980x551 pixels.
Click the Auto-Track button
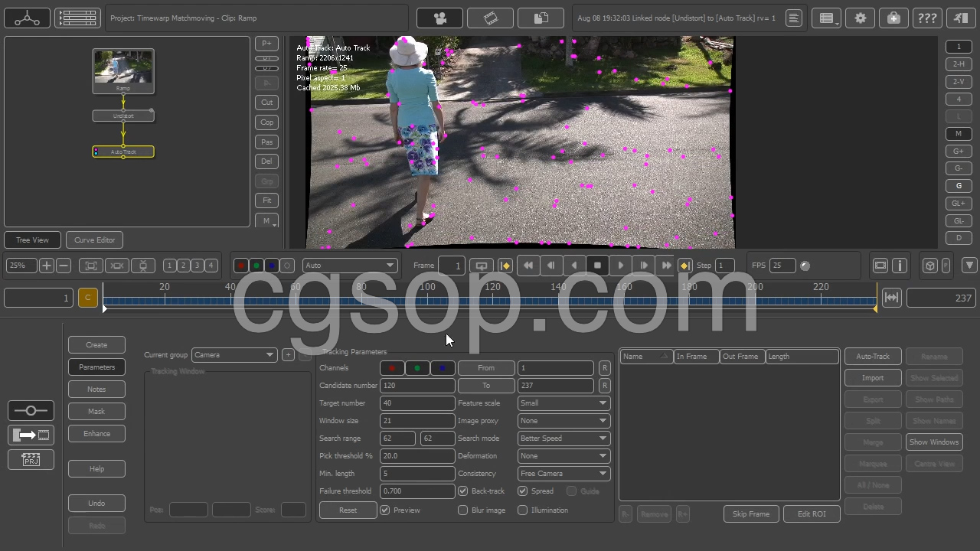coord(873,357)
